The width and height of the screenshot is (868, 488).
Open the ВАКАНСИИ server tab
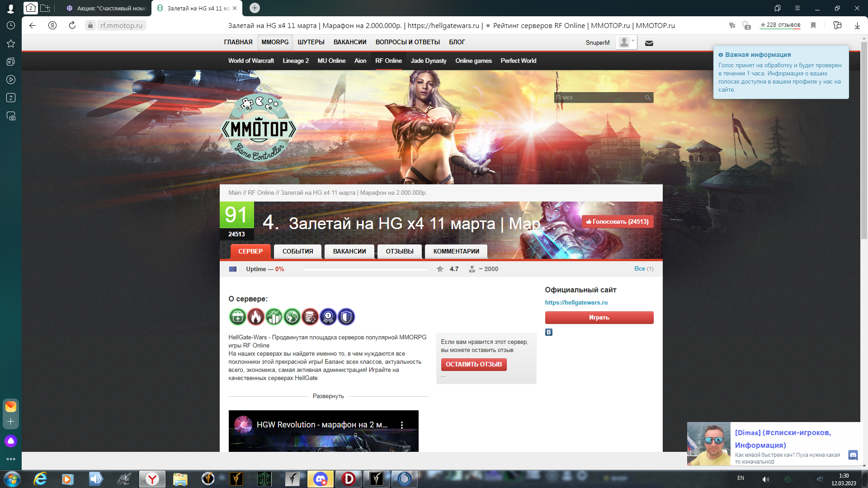349,251
